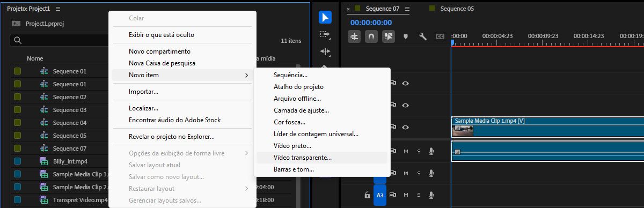
Task: Open Timeline Display Settings wrench
Action: point(422,36)
